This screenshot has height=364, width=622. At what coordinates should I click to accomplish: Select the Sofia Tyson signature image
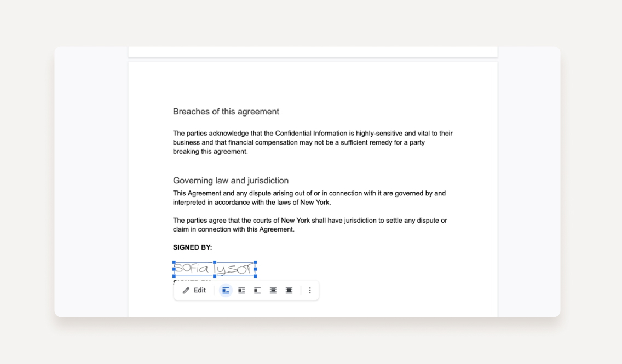pos(215,269)
